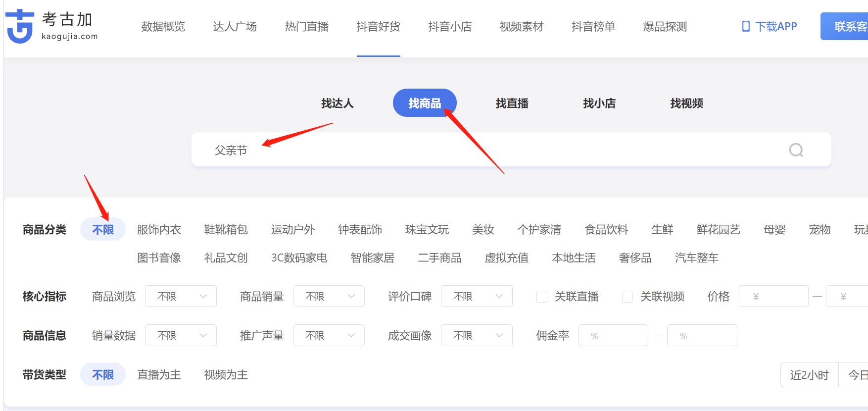Click the maximum price ¥ field
This screenshot has width=868, height=411.
point(847,296)
